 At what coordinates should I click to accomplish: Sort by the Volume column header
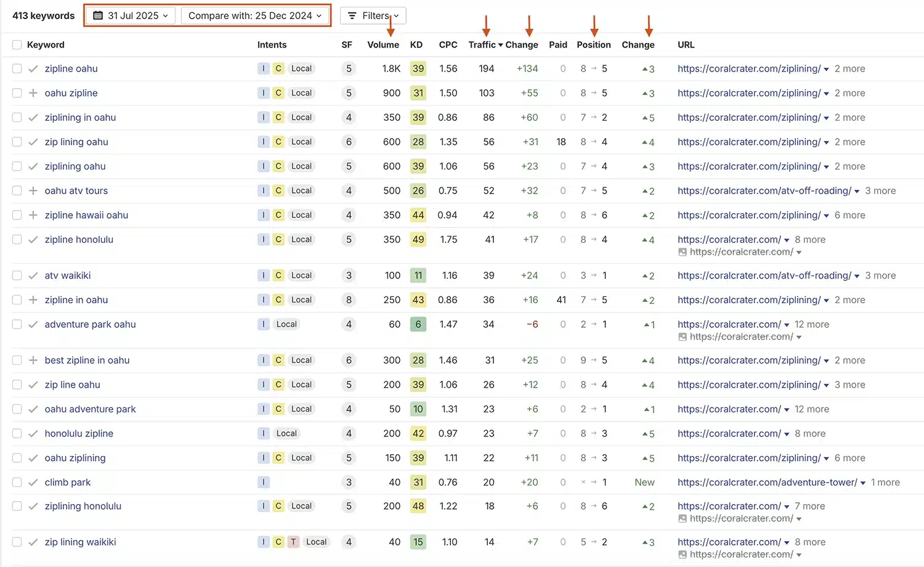pos(383,44)
